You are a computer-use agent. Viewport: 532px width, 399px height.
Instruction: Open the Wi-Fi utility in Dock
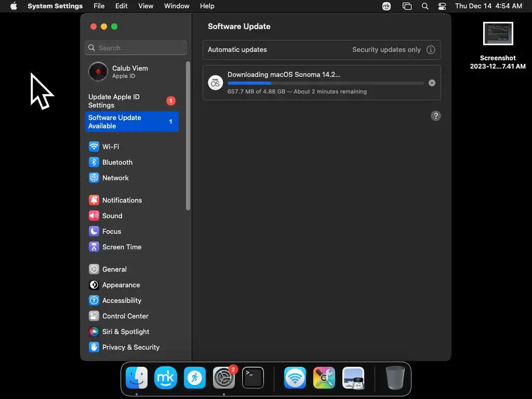(295, 378)
